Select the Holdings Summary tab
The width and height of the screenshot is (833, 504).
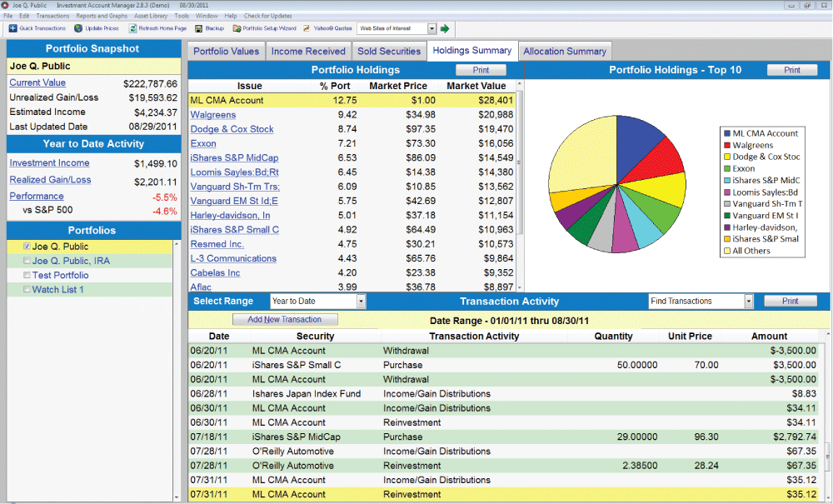click(471, 51)
